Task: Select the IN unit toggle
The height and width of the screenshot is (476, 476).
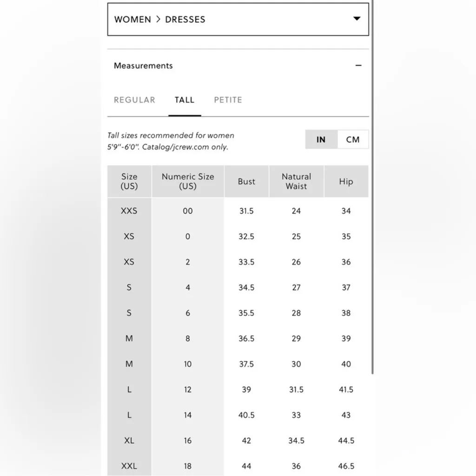Action: [321, 139]
